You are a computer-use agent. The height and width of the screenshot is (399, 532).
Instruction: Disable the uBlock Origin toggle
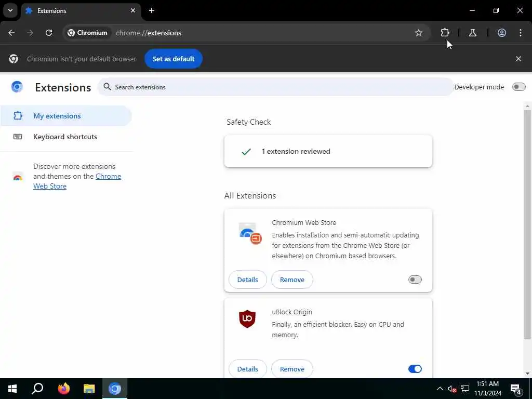point(415,369)
